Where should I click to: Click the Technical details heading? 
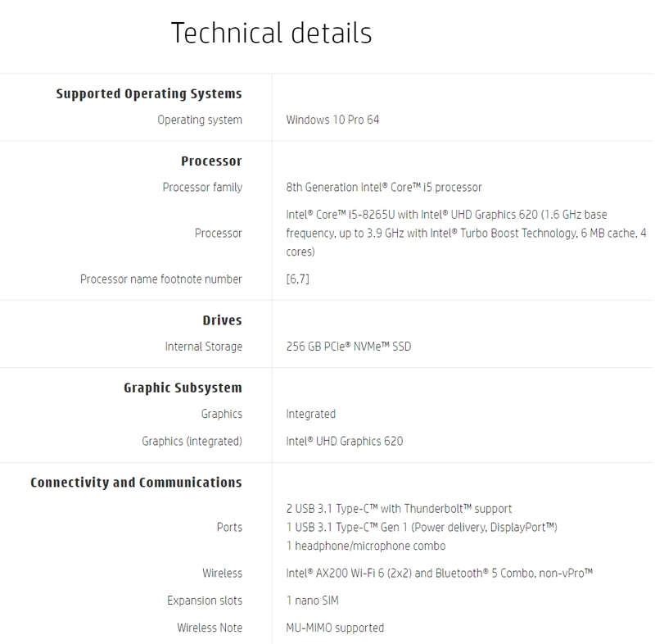pos(271,34)
